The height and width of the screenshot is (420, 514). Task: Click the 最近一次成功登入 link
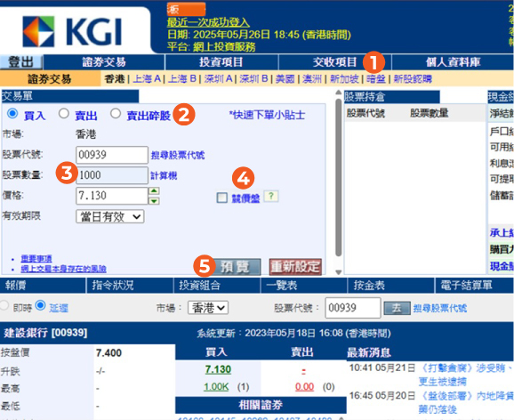tap(208, 22)
